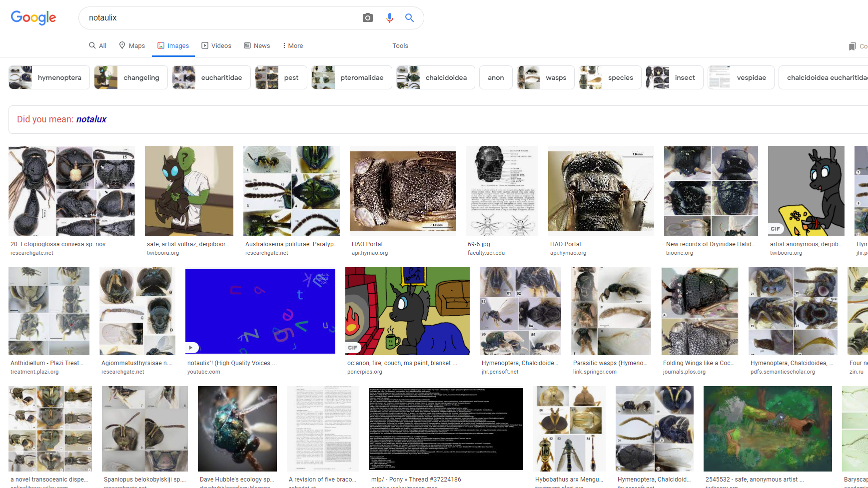The height and width of the screenshot is (488, 868).
Task: Open New records of Dryinidae thumbnail
Action: coord(711,191)
